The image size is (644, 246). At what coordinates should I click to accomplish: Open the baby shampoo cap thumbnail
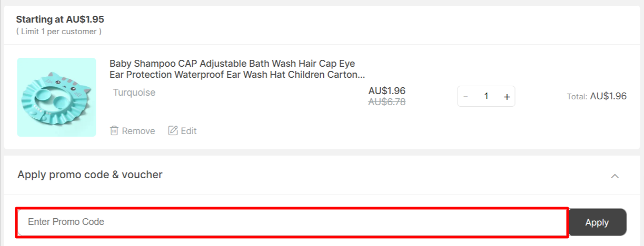click(x=57, y=97)
